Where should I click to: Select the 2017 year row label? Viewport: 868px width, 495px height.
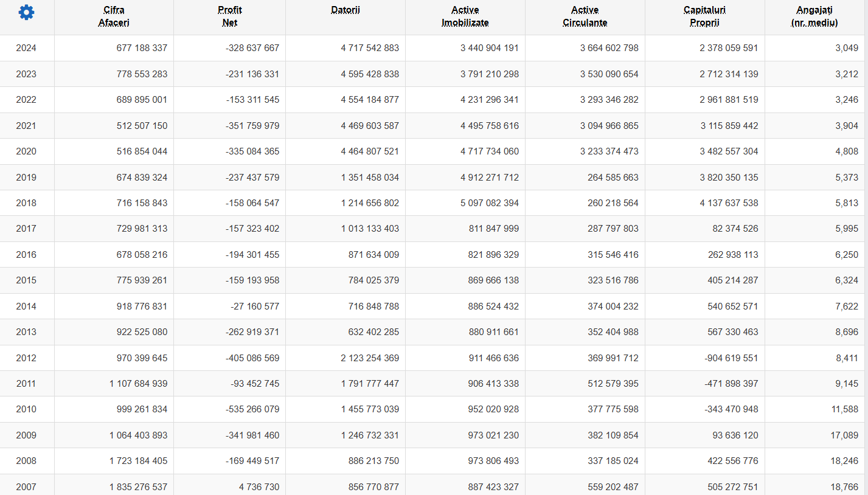click(x=26, y=229)
